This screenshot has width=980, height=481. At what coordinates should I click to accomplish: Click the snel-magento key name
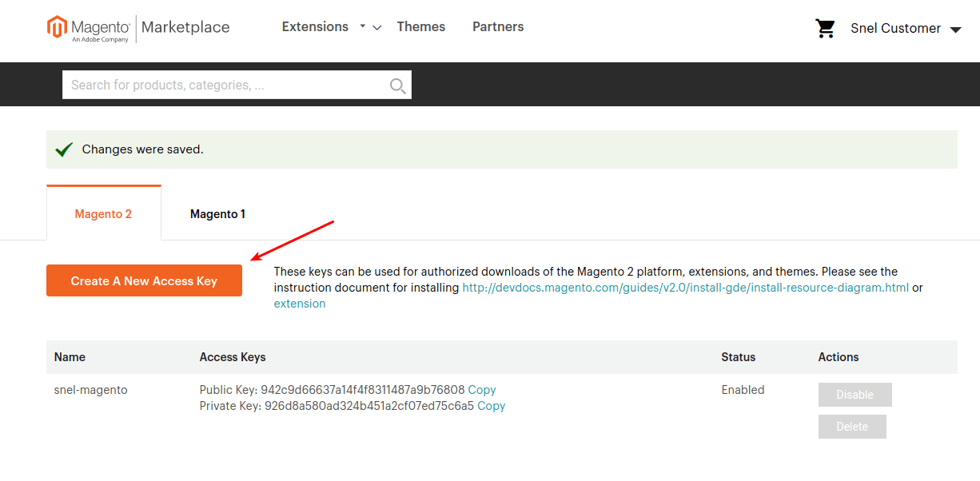click(x=90, y=390)
